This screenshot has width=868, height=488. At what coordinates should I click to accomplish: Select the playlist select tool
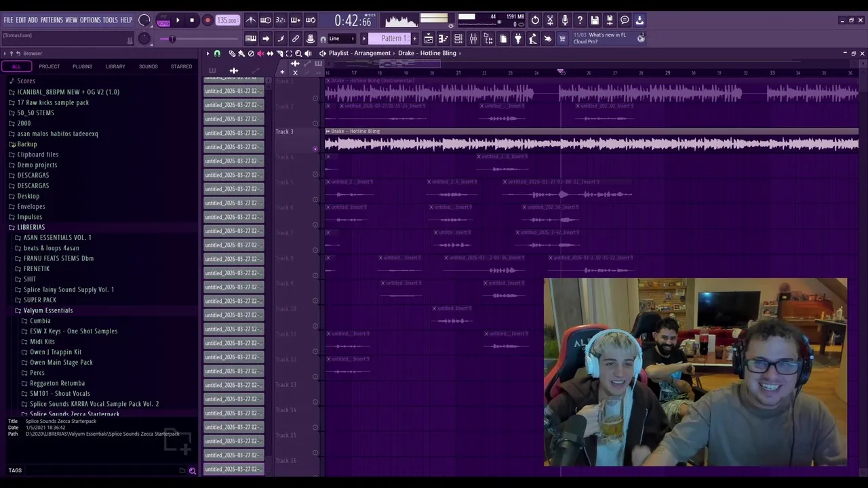click(x=289, y=54)
